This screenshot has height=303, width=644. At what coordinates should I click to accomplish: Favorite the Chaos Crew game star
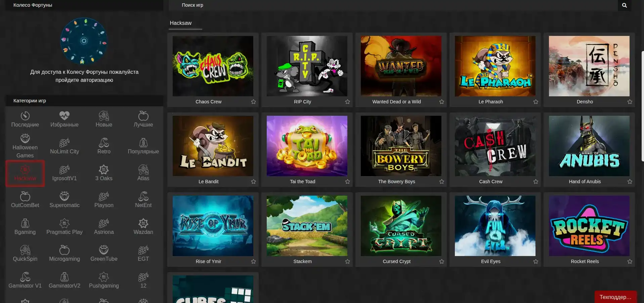click(x=253, y=102)
